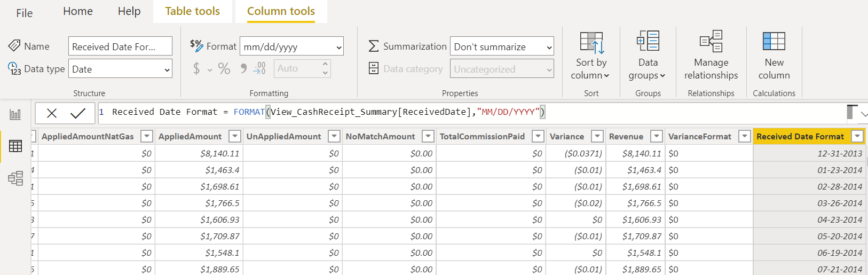
Task: Open VarianceFormat column filter dropdown
Action: (x=745, y=136)
